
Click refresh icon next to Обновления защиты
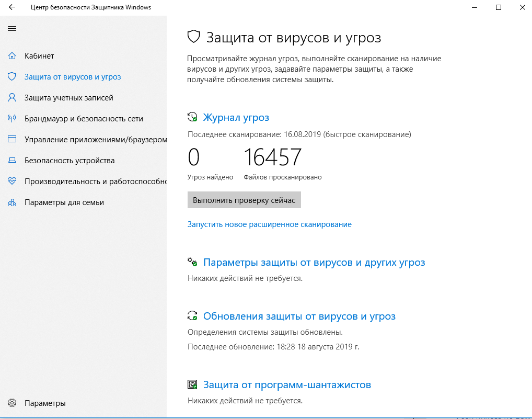[192, 316]
